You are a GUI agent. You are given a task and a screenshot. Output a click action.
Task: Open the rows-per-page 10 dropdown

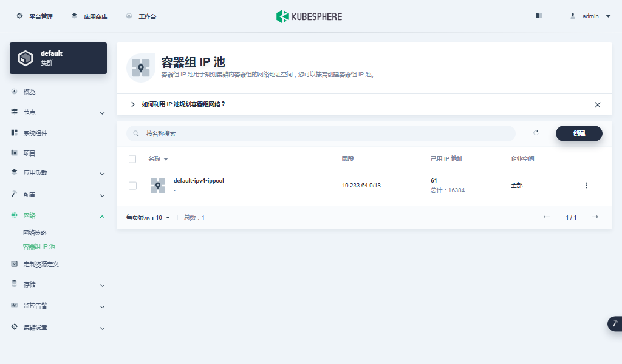point(148,217)
